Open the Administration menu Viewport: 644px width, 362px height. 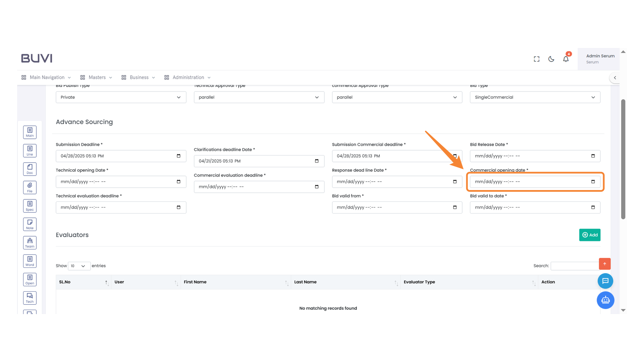[x=188, y=77]
